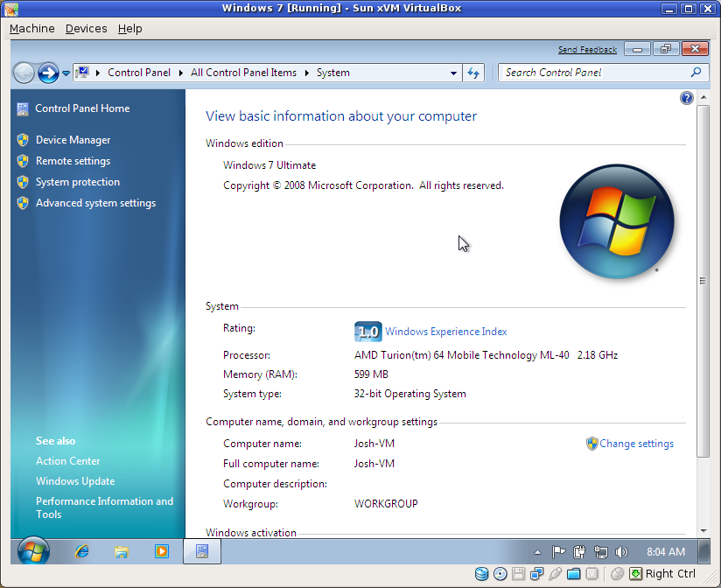
Task: Click the volume speaker tray icon
Action: pos(622,552)
